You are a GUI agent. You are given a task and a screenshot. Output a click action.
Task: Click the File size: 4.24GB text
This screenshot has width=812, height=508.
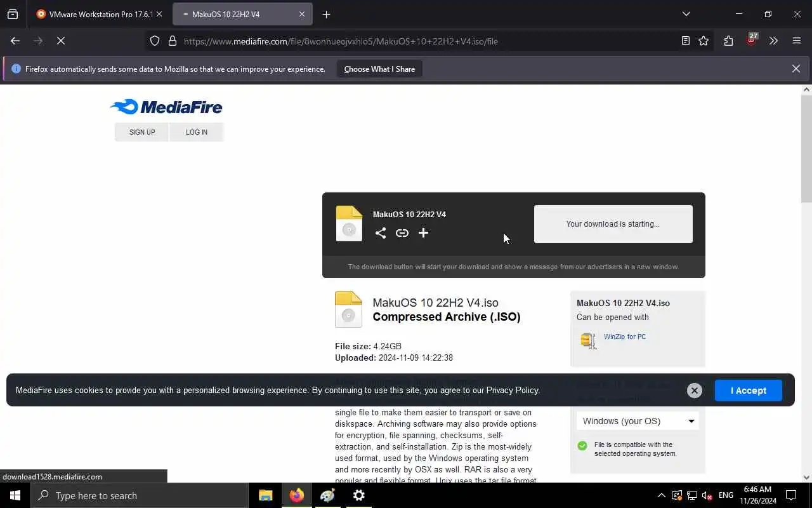tap(368, 346)
